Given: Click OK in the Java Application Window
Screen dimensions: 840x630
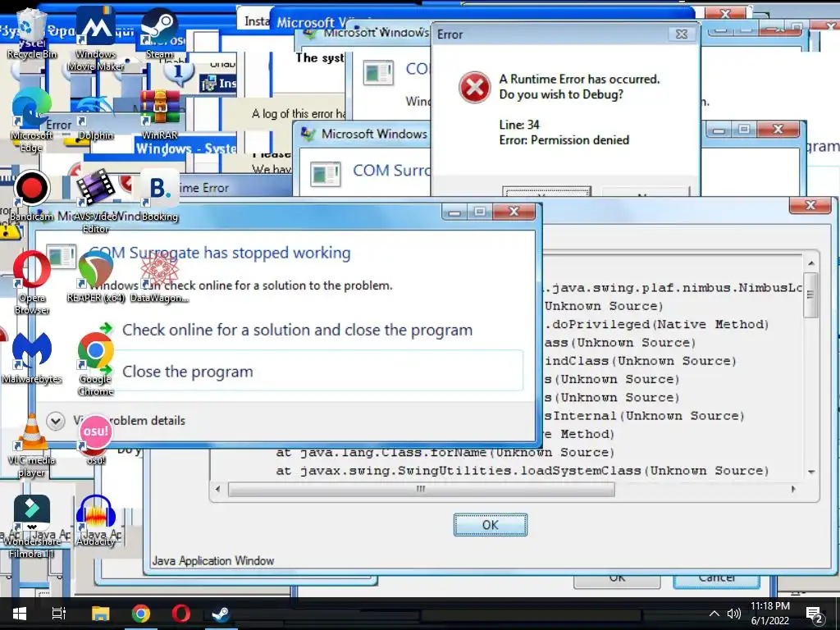Looking at the screenshot, I should pos(491,524).
